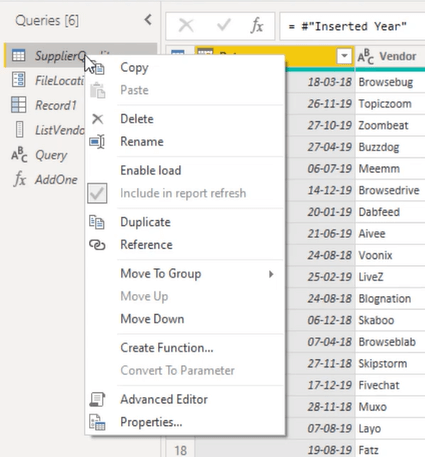Click the Reference link icon

pos(97,245)
